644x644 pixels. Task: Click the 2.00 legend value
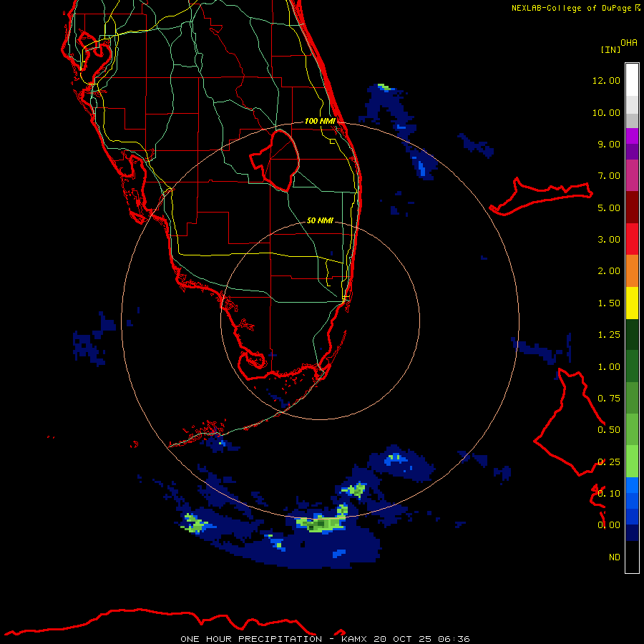point(609,271)
